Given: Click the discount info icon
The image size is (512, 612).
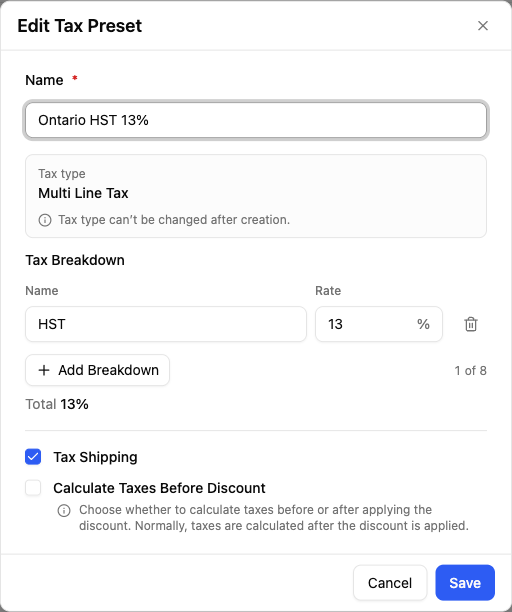Looking at the screenshot, I should (x=64, y=511).
